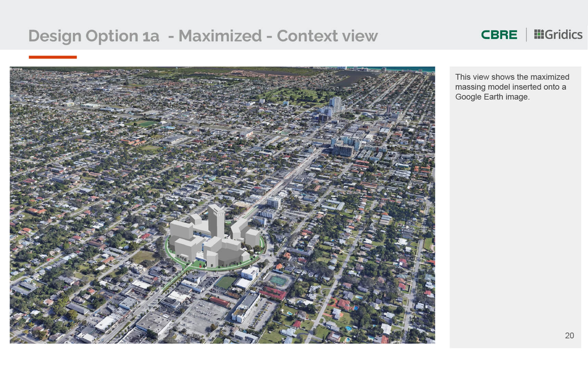
Task: Click the vertical divider between the logos
Action: coord(526,35)
